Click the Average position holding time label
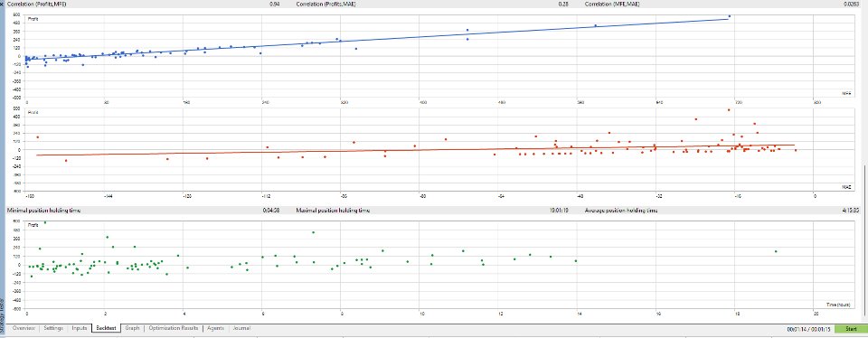Viewport: 868px width, 338px height. (622, 211)
